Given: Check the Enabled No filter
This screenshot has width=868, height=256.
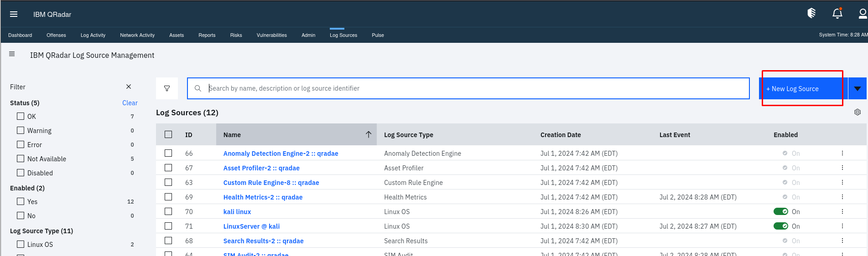Looking at the screenshot, I should [21, 215].
